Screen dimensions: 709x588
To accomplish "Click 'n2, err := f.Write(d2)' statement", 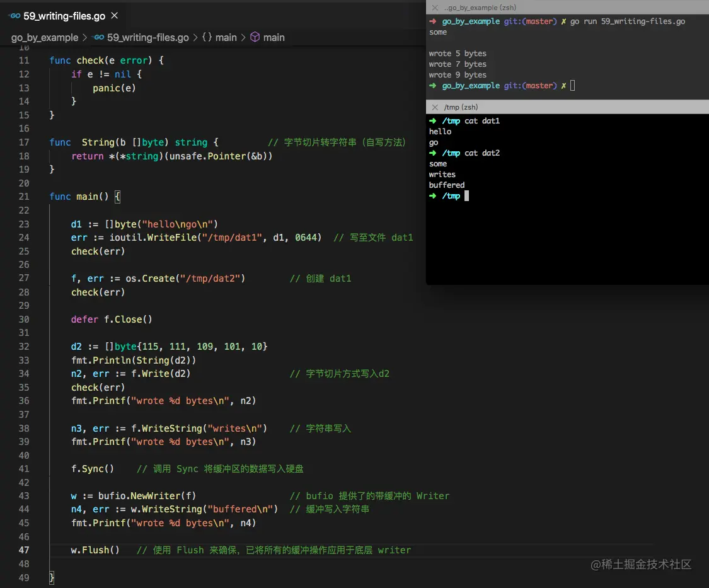I will pyautogui.click(x=130, y=374).
